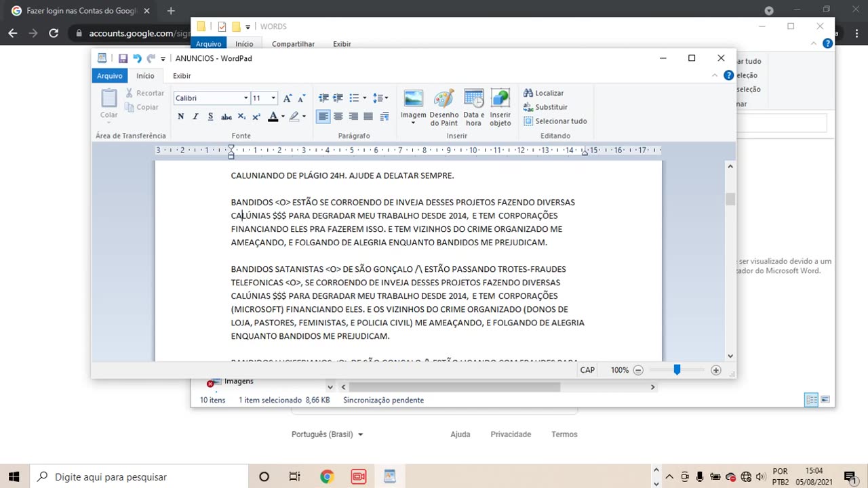
Task: Click the Colar paste icon
Action: tap(109, 98)
